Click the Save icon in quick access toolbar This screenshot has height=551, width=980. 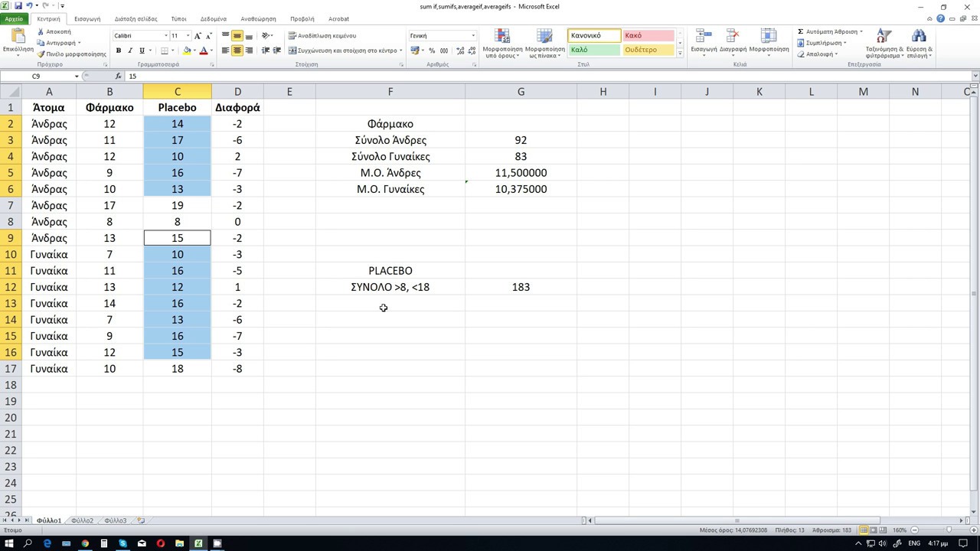coord(18,6)
